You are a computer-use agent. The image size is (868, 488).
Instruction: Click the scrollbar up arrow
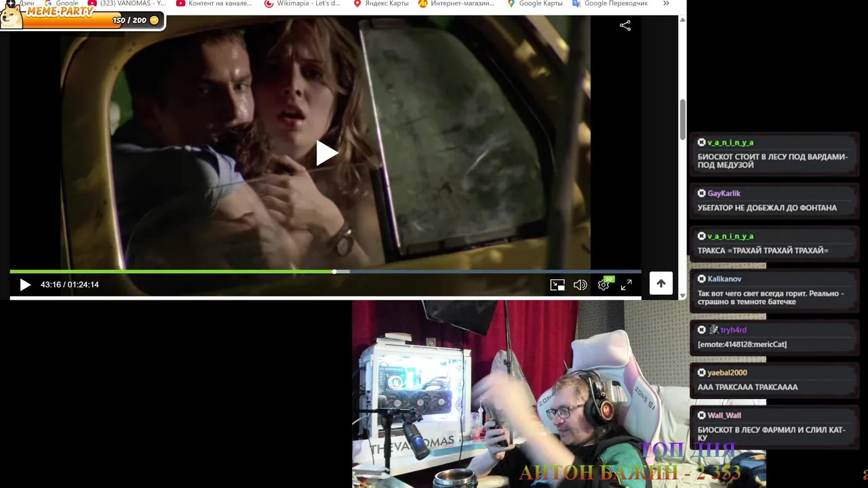coord(682,19)
